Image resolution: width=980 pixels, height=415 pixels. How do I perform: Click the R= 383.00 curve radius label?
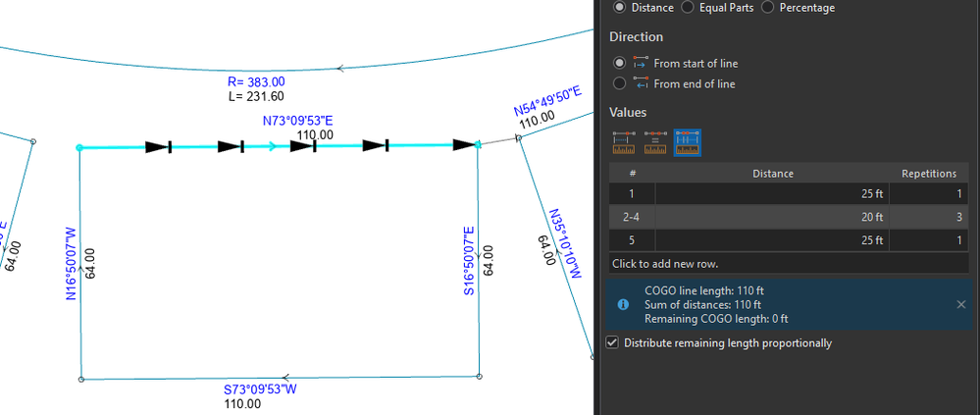[256, 81]
